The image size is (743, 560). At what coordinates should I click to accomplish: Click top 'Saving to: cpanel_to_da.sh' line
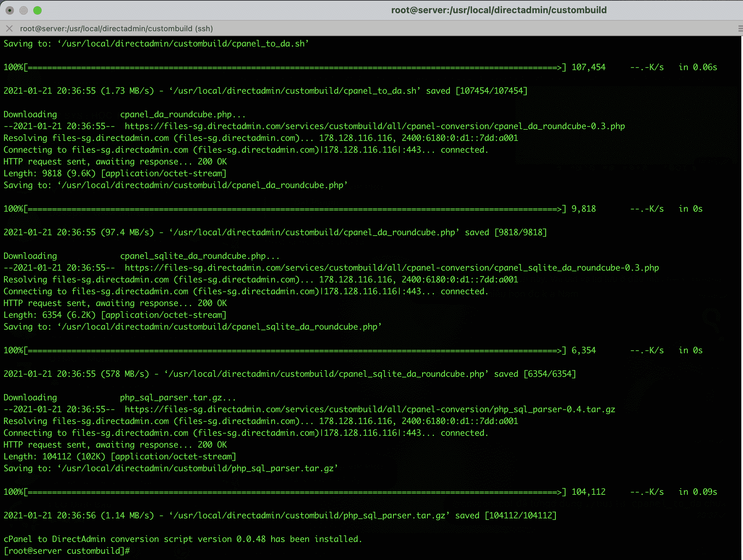click(x=156, y=44)
